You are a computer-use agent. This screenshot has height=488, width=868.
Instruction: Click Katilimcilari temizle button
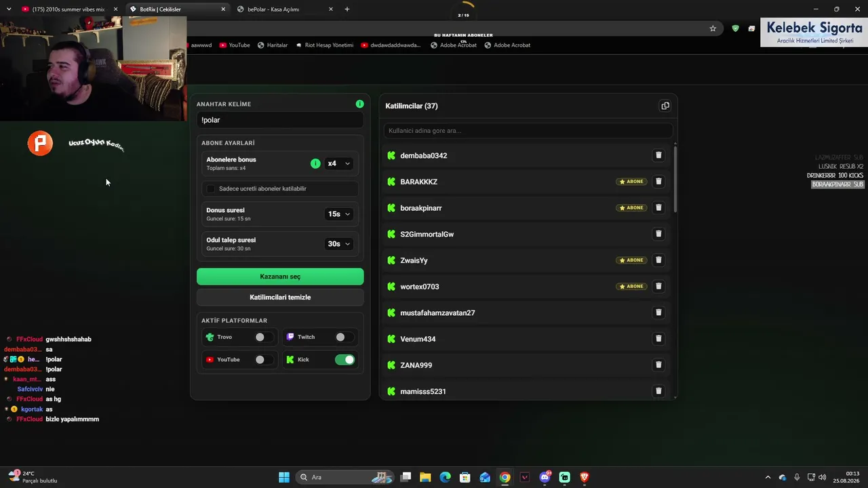click(x=280, y=297)
